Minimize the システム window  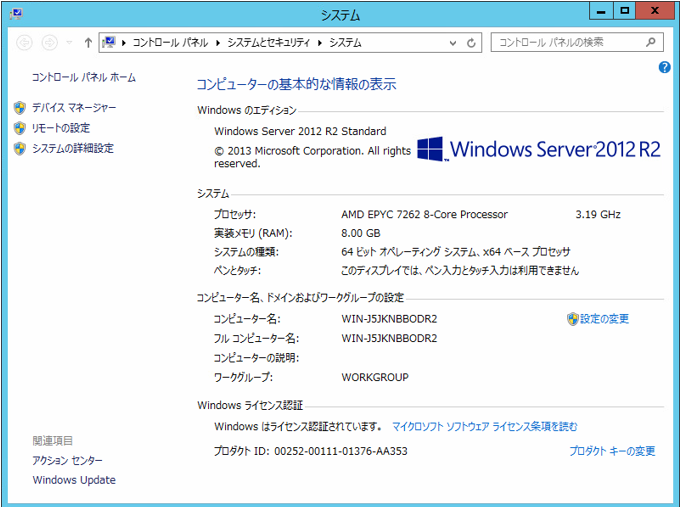pyautogui.click(x=601, y=11)
